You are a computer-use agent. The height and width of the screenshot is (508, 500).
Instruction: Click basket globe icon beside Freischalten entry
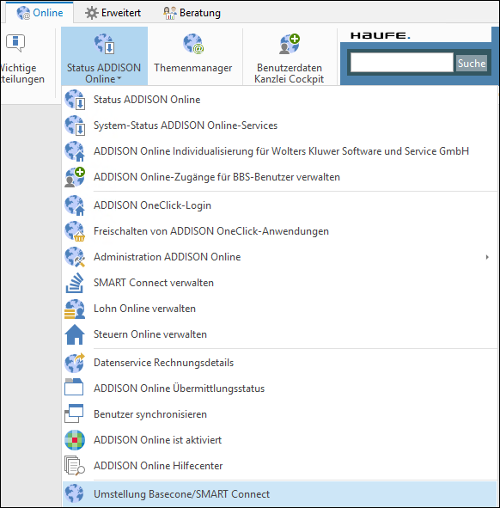75,231
